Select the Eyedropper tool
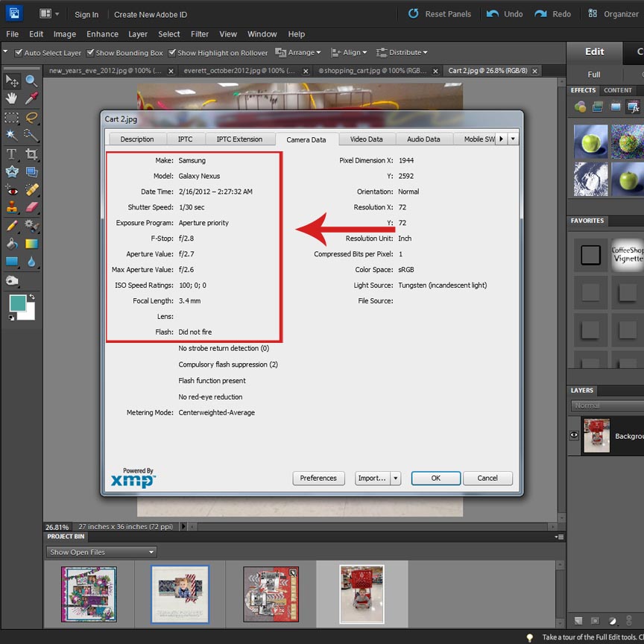The image size is (644, 644). 31,98
